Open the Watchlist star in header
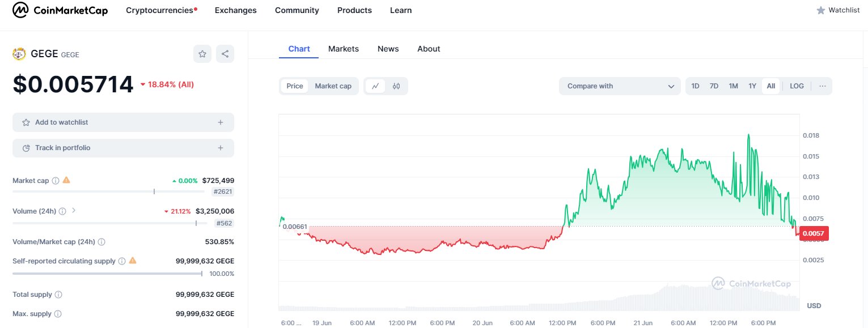The width and height of the screenshot is (868, 328). click(820, 10)
